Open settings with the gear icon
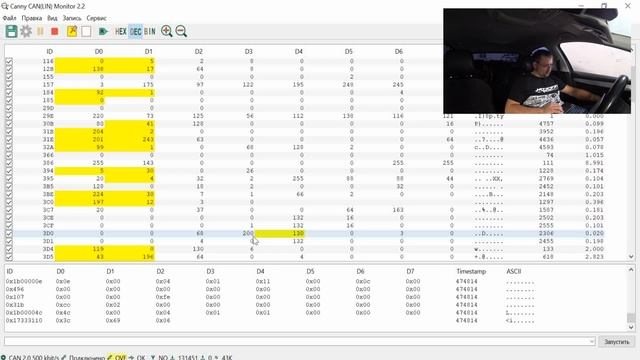Screen dimensions: 640x360 click(26, 31)
